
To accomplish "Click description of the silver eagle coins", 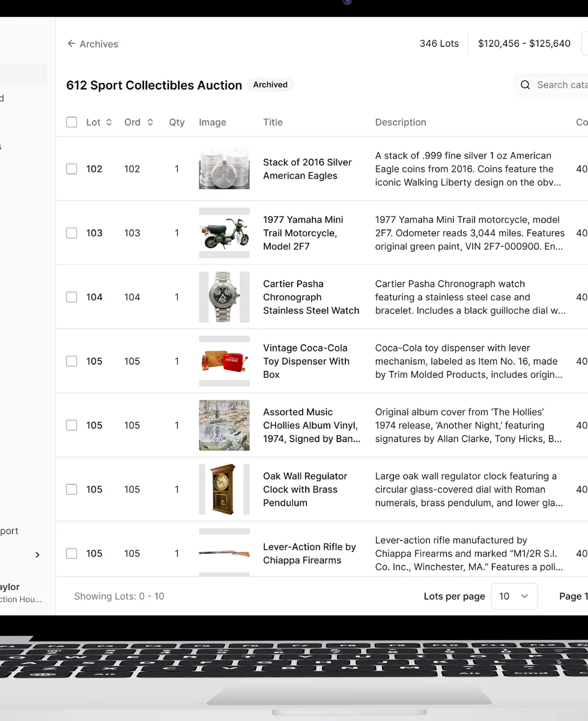I will (468, 169).
